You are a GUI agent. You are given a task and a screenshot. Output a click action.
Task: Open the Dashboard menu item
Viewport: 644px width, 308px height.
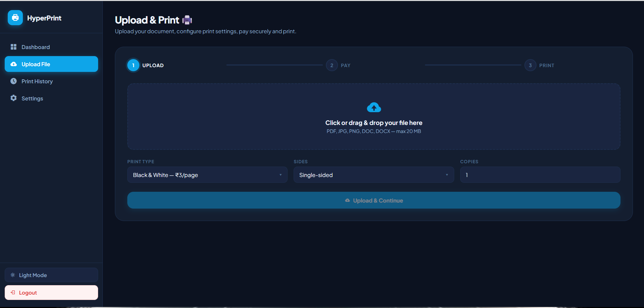click(x=51, y=47)
